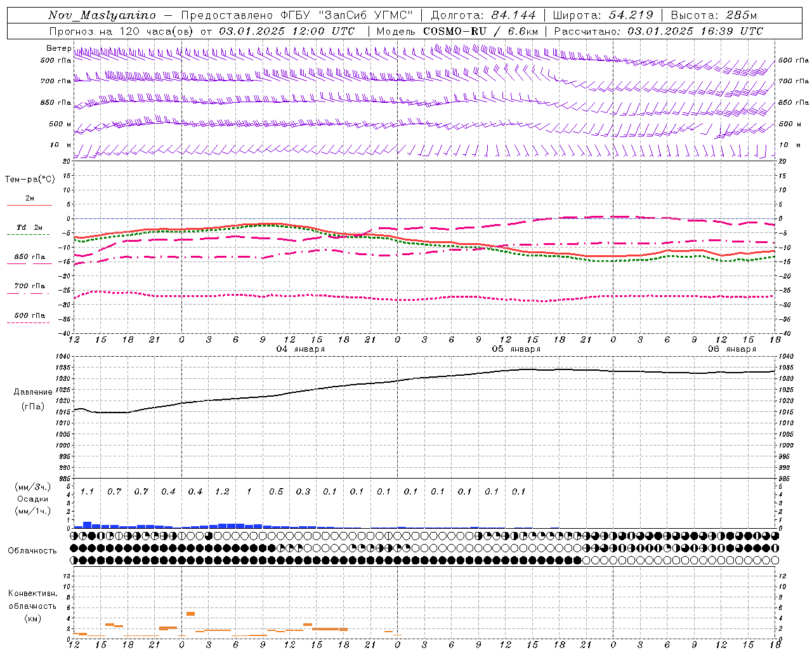Click the station name Nov_Maslyanino in title
The image size is (812, 650).
click(x=102, y=15)
